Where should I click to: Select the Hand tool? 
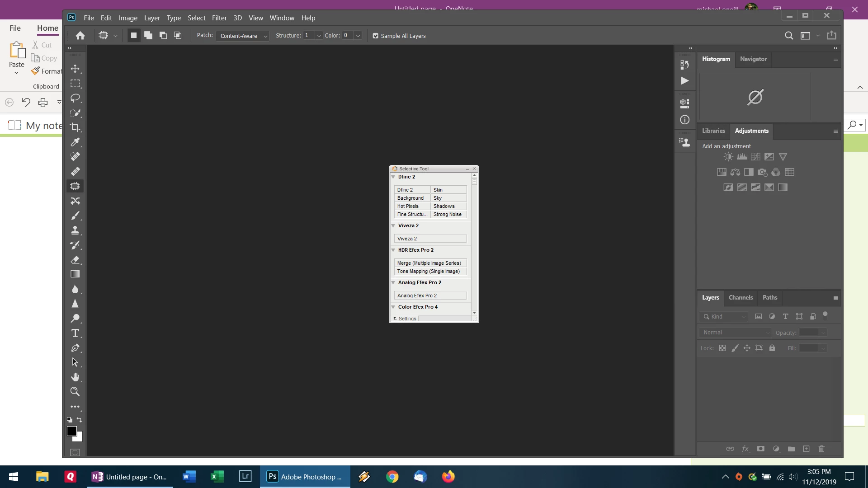click(75, 377)
